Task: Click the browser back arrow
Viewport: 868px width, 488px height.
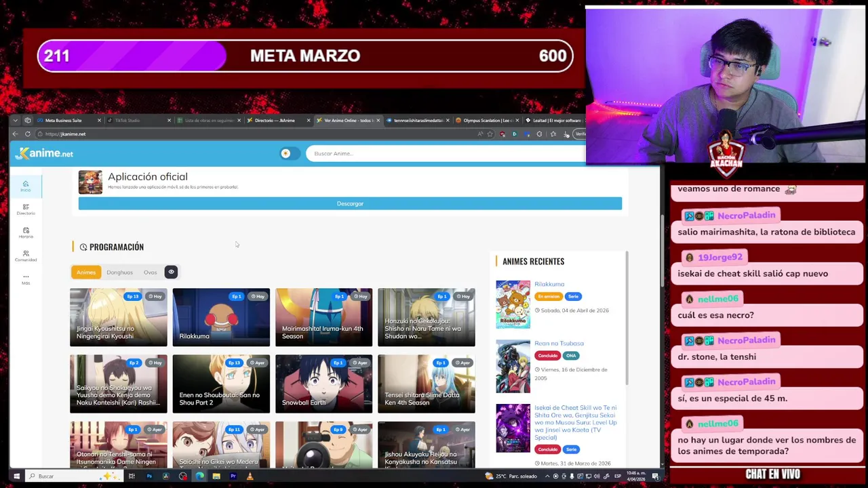Action: (x=15, y=134)
